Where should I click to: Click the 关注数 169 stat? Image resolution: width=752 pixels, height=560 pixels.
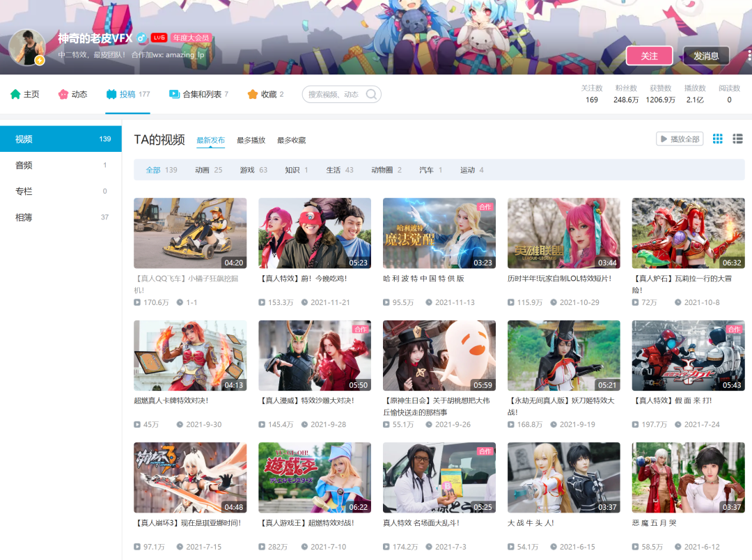pos(592,94)
